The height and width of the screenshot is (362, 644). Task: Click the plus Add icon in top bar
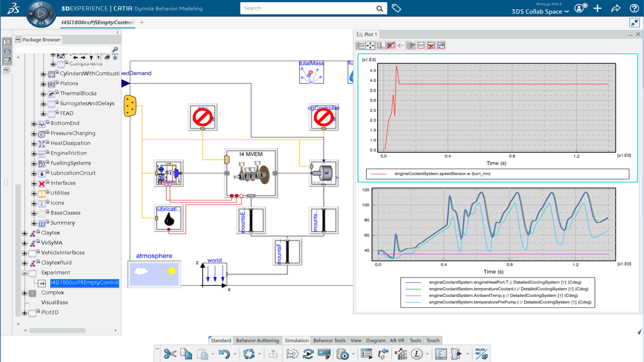pos(597,8)
